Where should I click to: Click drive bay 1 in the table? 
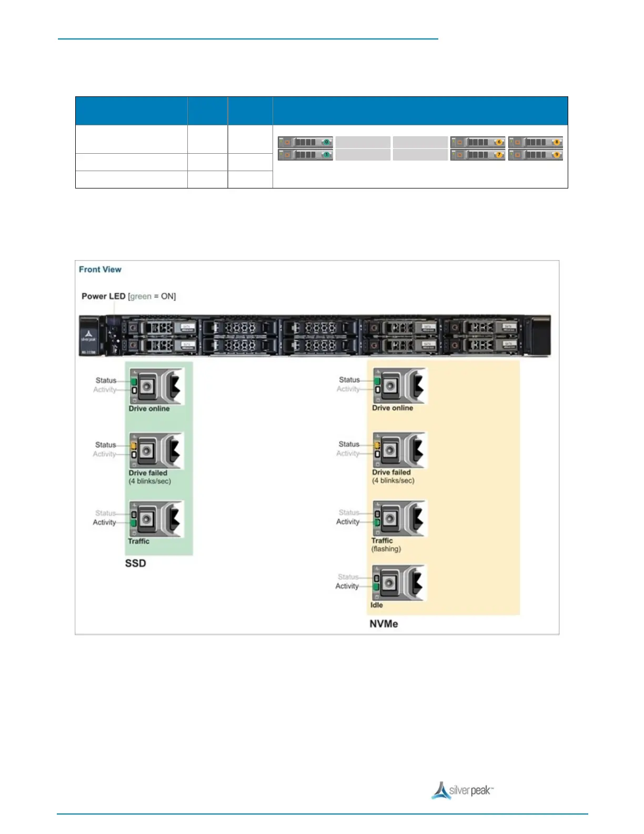pyautogui.click(x=305, y=155)
